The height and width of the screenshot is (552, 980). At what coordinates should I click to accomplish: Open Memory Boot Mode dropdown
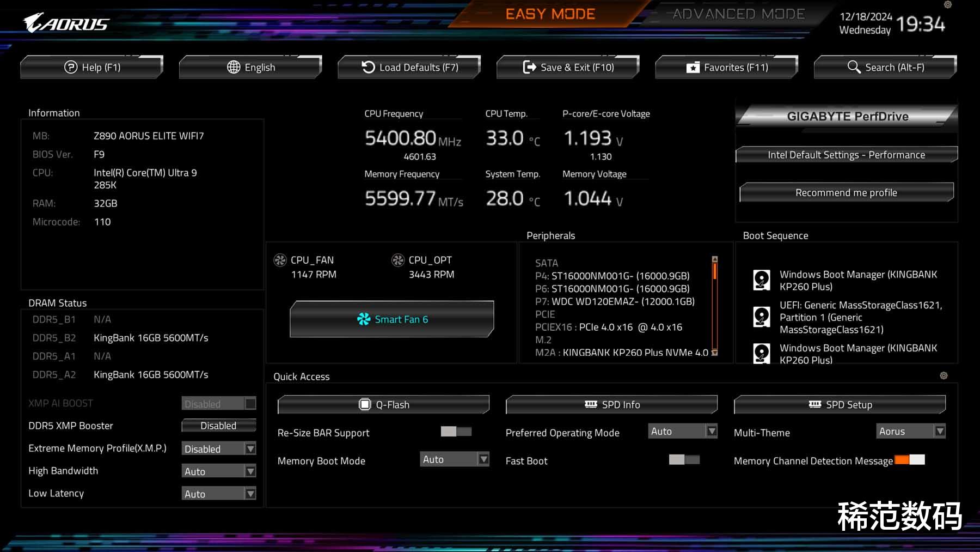click(x=455, y=459)
